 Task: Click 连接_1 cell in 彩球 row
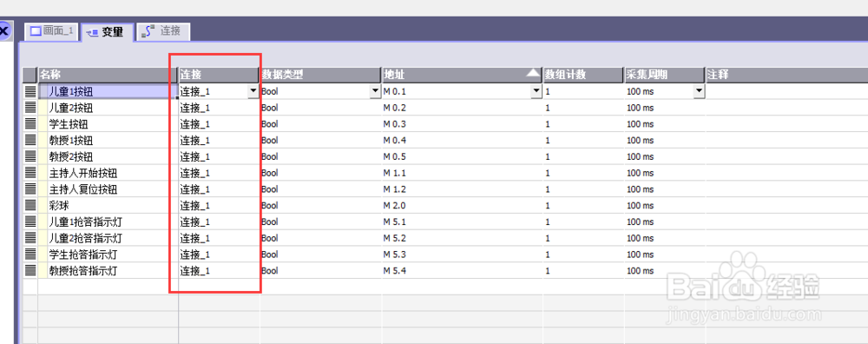coord(219,206)
